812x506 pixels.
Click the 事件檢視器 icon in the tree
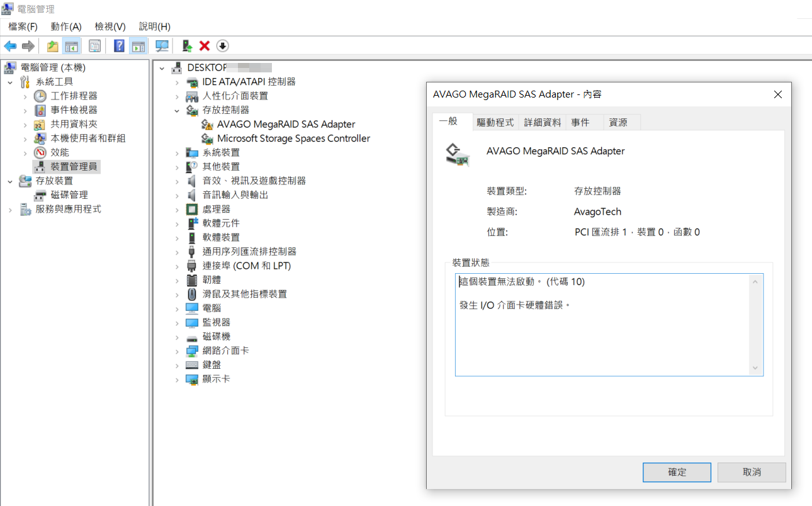[x=40, y=110]
